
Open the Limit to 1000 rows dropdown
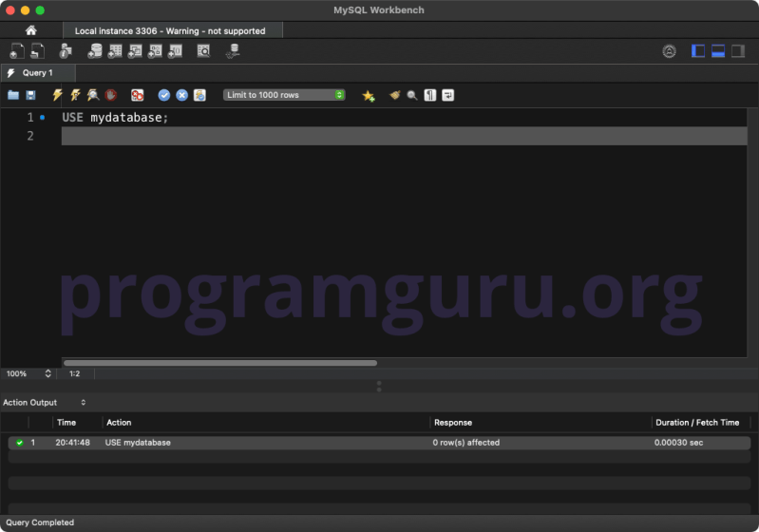[284, 95]
